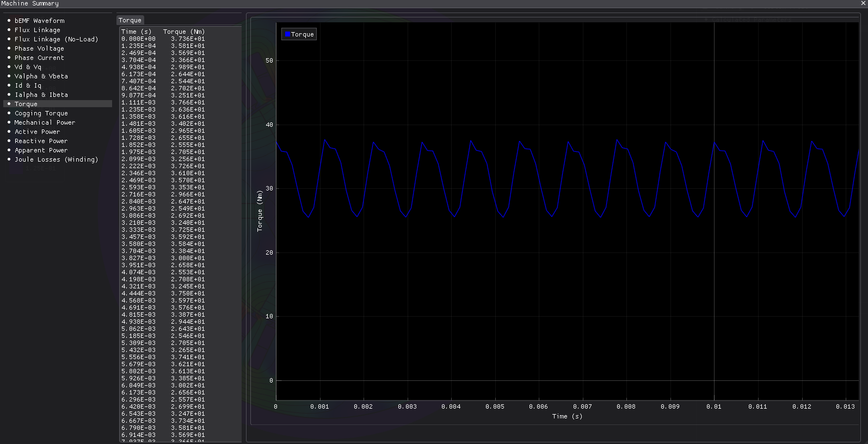This screenshot has width=868, height=444.
Task: Click the torque value 3.002E+01
Action: click(188, 385)
